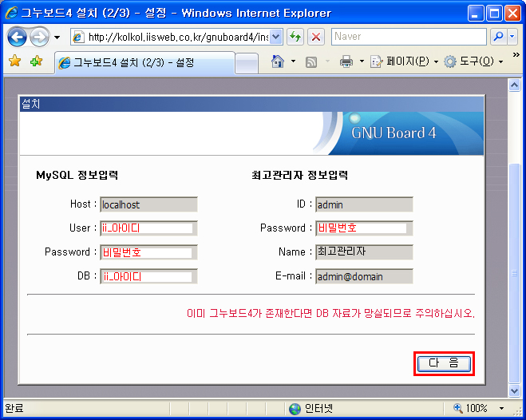The image size is (526, 420).
Task: Click the 최고관리자 정보입력 heading
Action: pos(299,175)
